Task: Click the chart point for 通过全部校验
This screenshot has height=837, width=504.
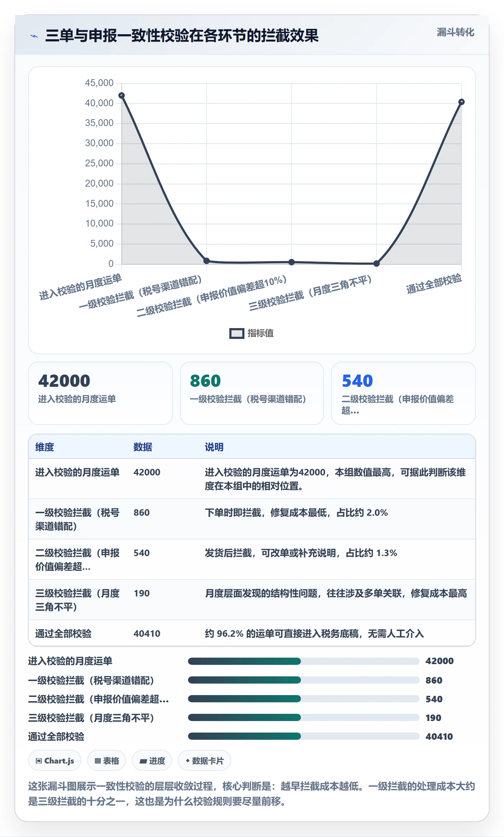Action: click(x=462, y=102)
